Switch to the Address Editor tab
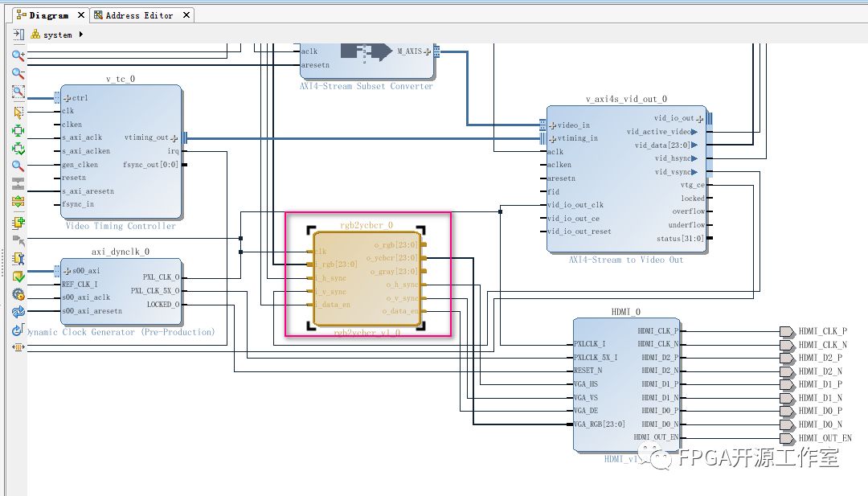868x496 pixels. coord(138,15)
